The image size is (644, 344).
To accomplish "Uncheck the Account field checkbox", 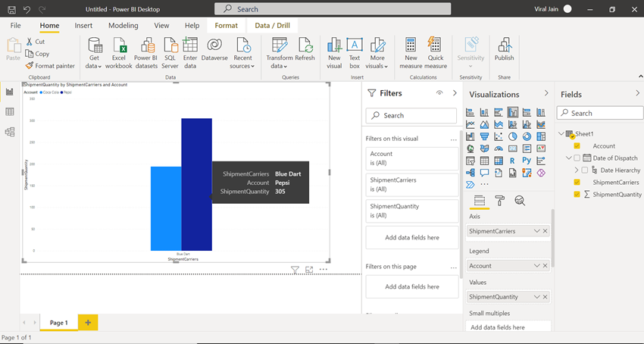I will (577, 146).
